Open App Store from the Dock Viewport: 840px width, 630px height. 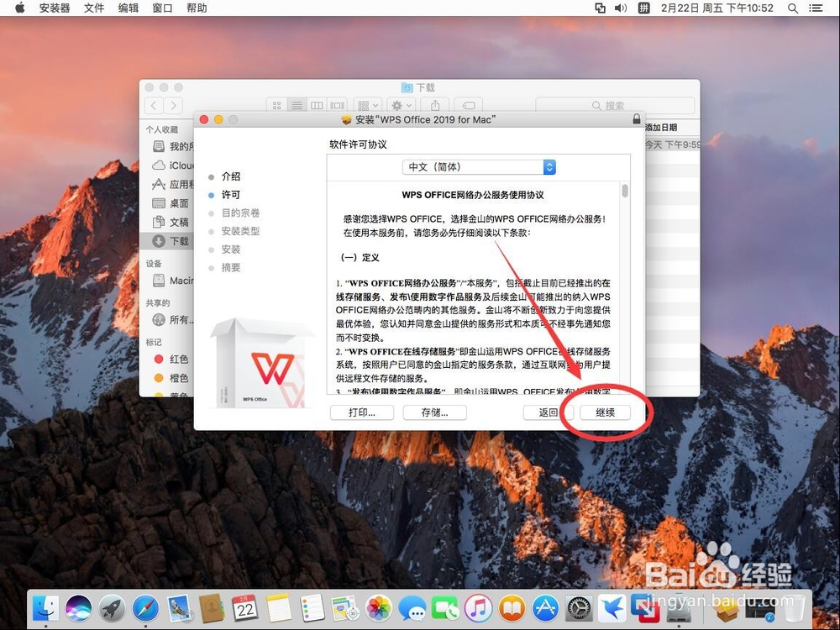[545, 608]
